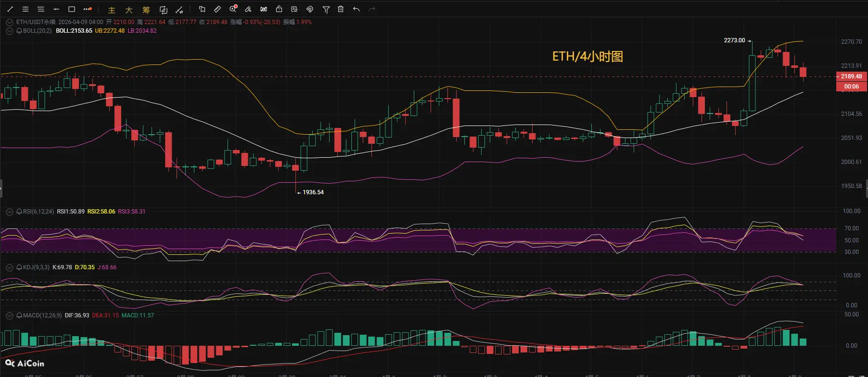Click the rotating edit square icon

164,10
